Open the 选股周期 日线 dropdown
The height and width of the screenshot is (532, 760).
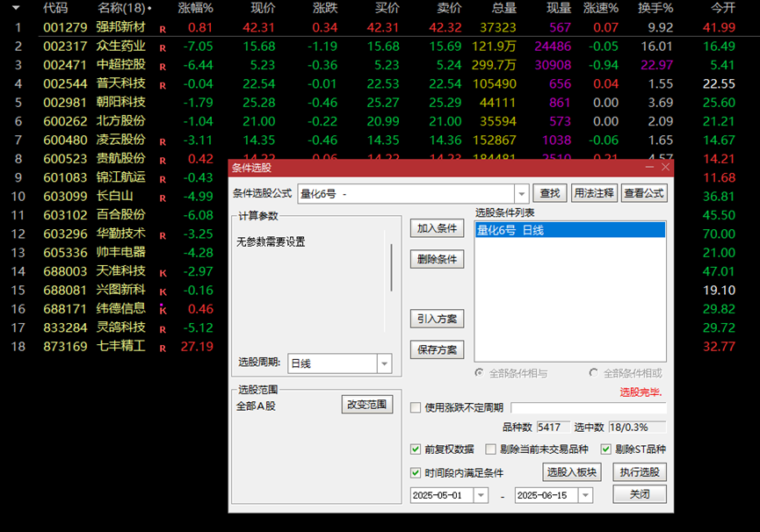(x=384, y=363)
